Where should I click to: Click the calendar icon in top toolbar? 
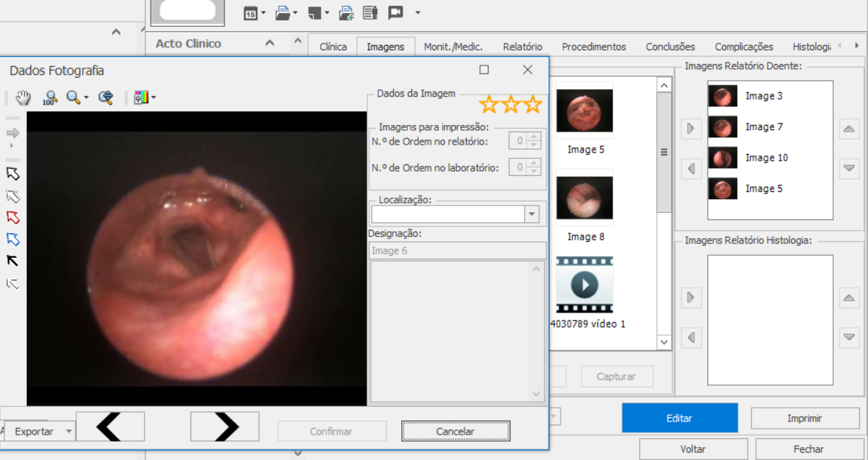tap(250, 12)
